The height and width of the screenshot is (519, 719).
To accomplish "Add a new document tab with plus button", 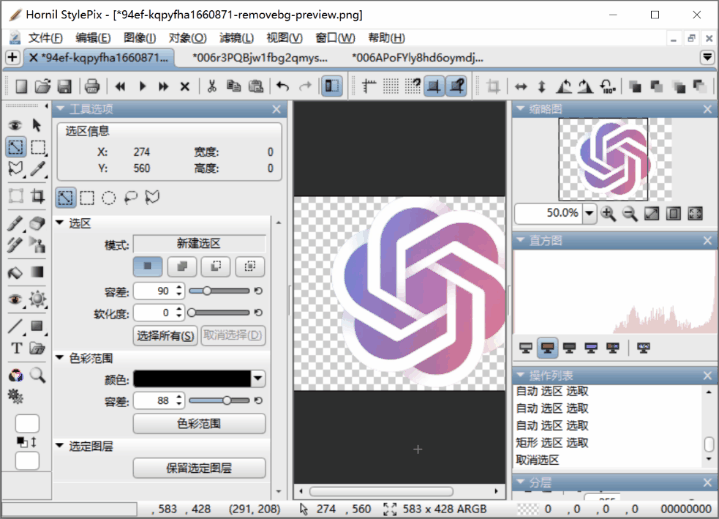I will 12,57.
